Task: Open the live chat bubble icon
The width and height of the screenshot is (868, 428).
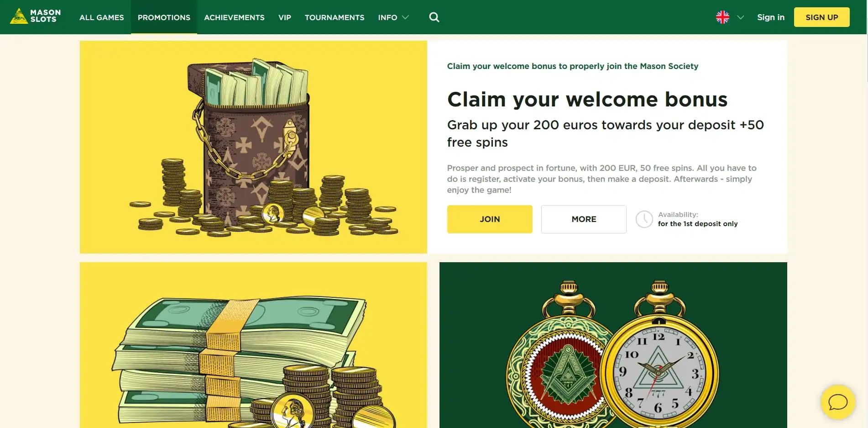Action: [838, 402]
